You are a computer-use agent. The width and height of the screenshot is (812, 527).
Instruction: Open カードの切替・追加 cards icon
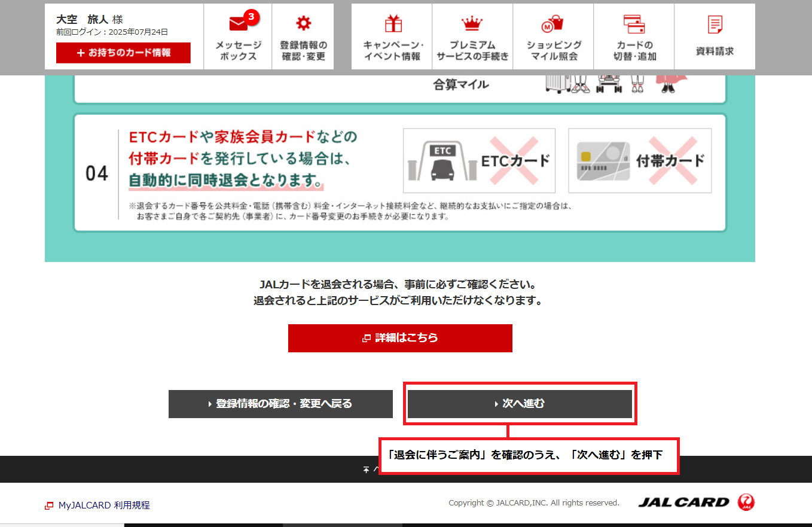coord(634,24)
